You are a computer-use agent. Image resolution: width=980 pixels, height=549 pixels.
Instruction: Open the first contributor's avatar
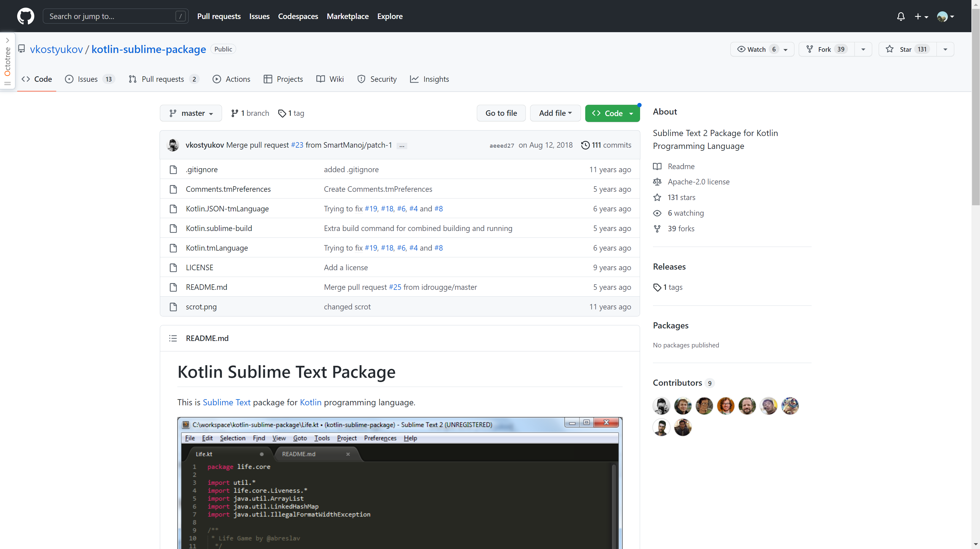pyautogui.click(x=661, y=406)
